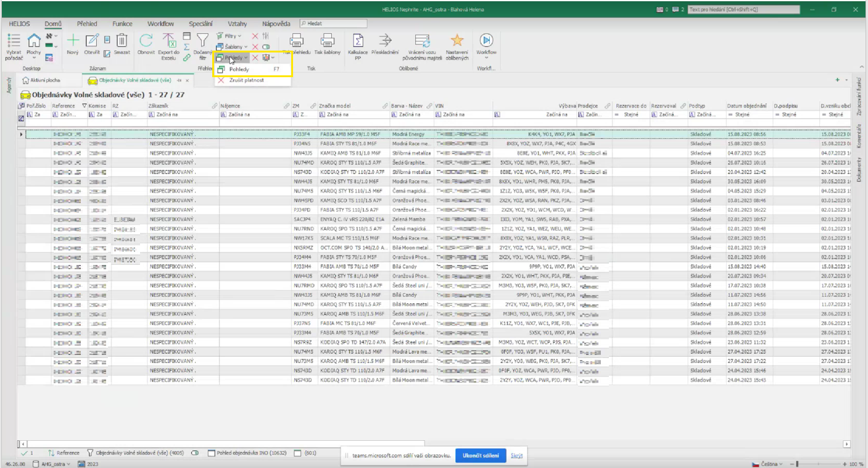Click Nastavení oblíbených star icon

tap(457, 41)
